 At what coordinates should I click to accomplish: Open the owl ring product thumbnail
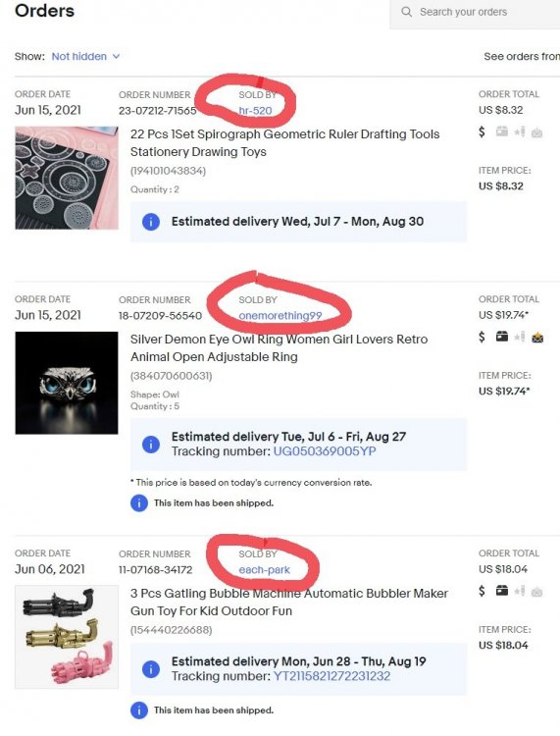67,383
